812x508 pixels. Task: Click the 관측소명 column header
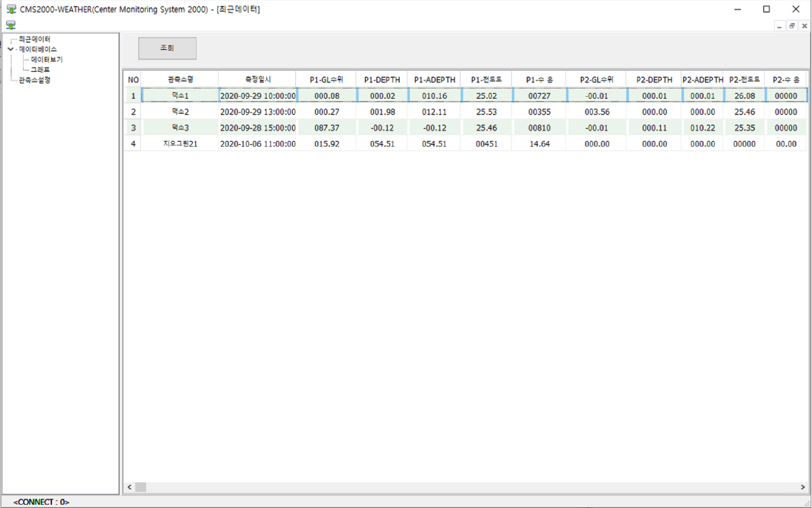pos(180,80)
